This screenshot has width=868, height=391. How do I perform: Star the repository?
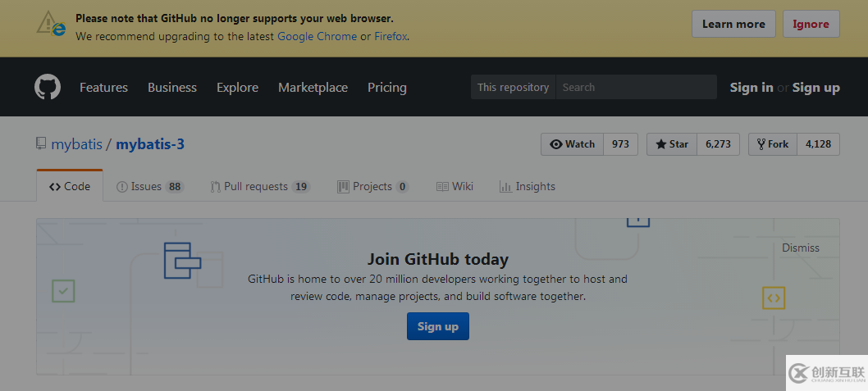[x=672, y=144]
